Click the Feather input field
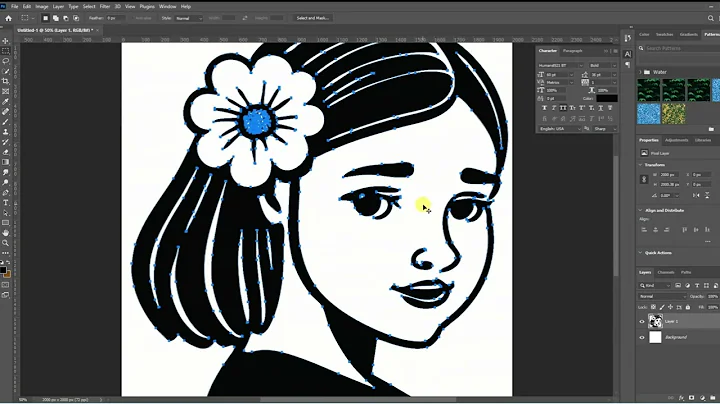The width and height of the screenshot is (720, 404). point(115,18)
